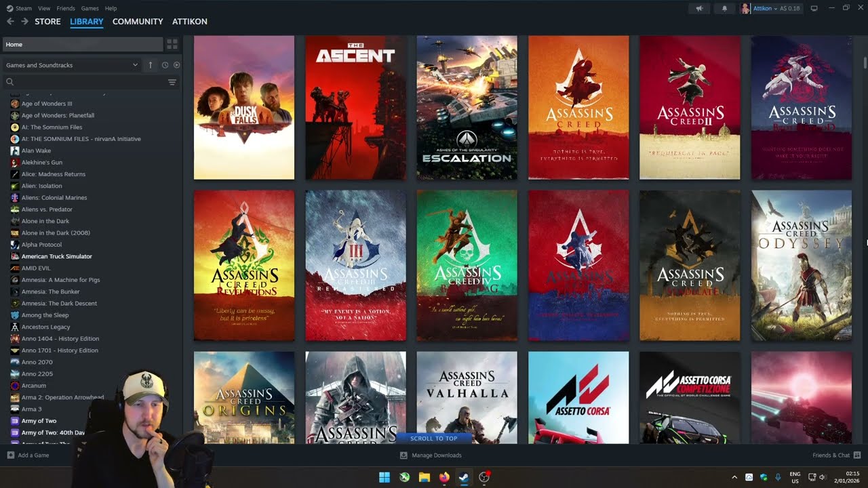
Task: Open File Explorer from the taskbar
Action: click(x=425, y=477)
